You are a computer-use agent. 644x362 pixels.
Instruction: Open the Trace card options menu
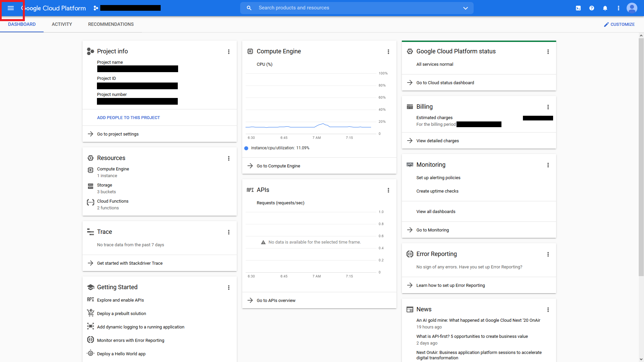(x=229, y=232)
